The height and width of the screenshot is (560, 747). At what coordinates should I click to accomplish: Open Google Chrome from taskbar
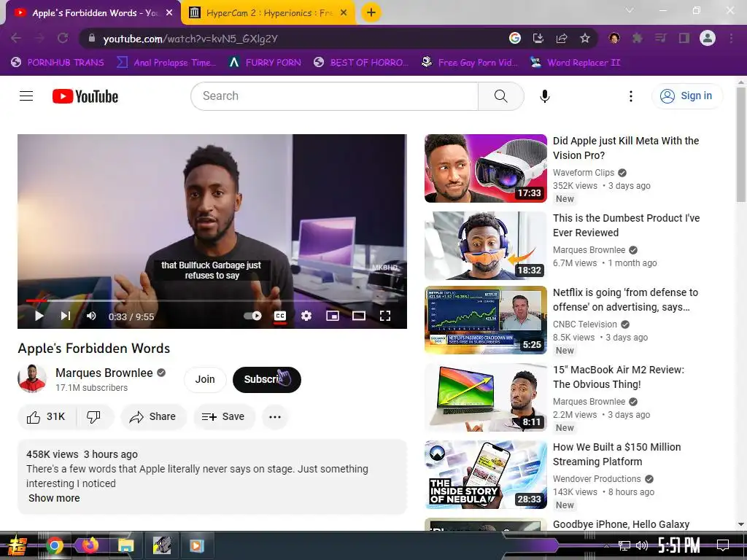pyautogui.click(x=54, y=545)
